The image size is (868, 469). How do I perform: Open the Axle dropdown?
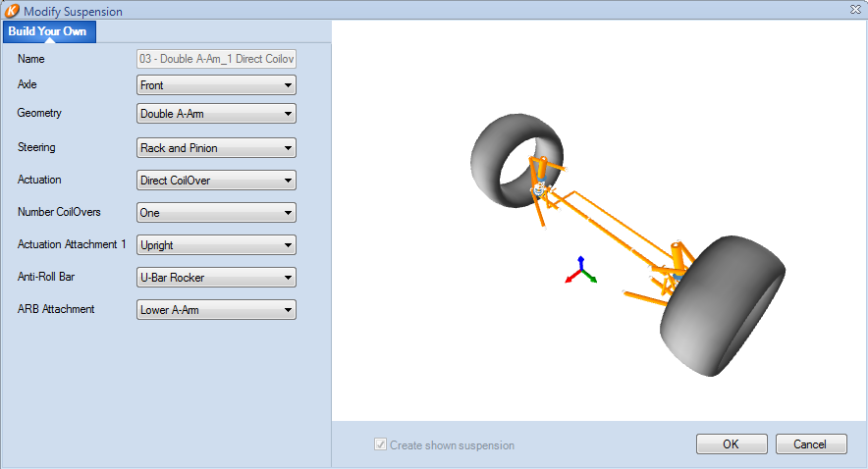point(216,85)
